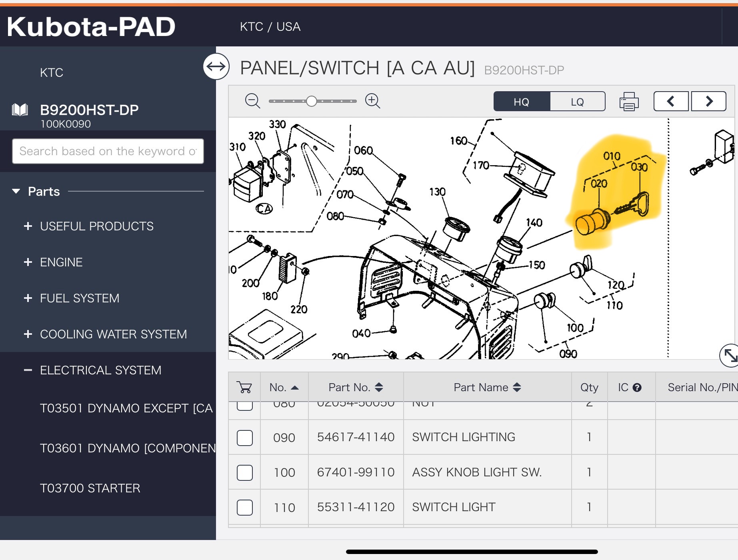Switch diagram to HQ quality
The width and height of the screenshot is (738, 560).
522,102
